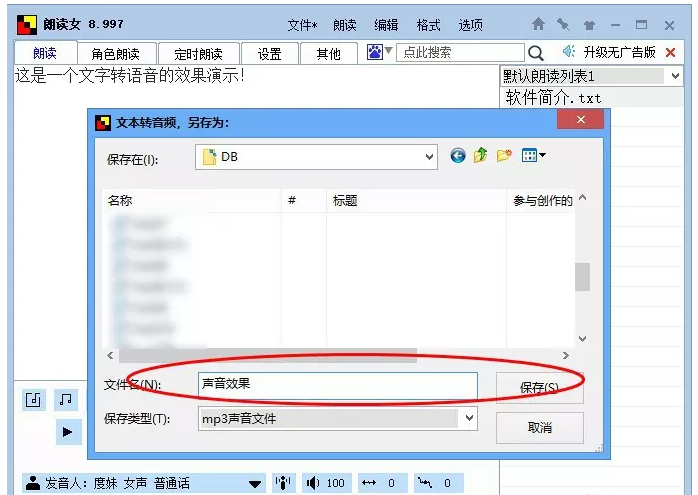Click the 取消 button

coord(540,428)
